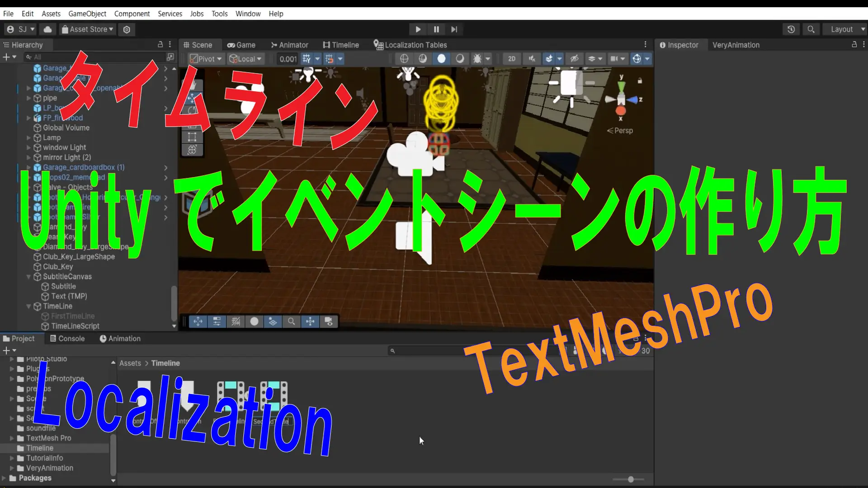Screen dimensions: 868x488
Task: Click the Step frame button
Action: pos(454,29)
